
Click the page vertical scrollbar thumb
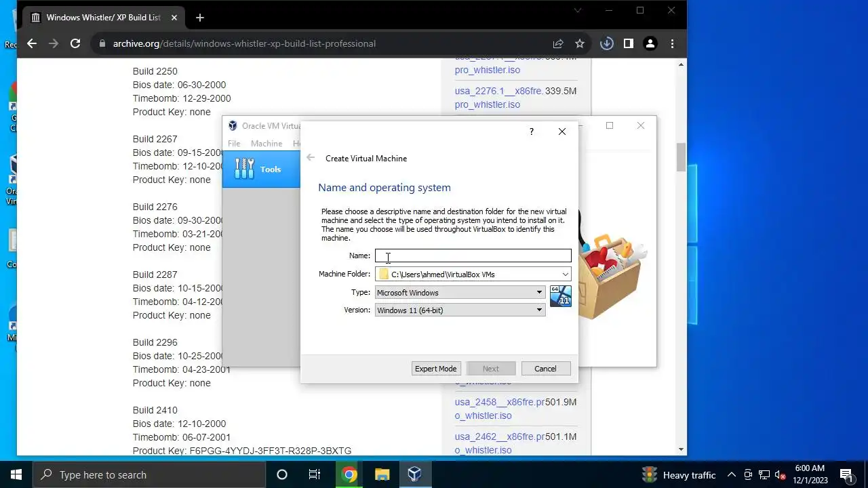point(681,157)
